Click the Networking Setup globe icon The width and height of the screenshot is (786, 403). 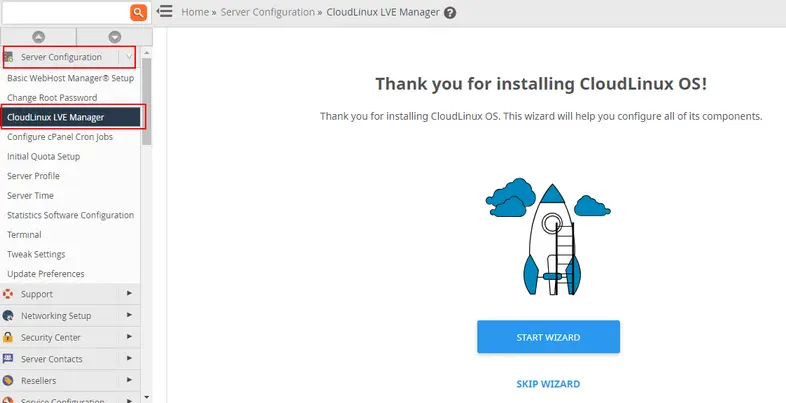[x=9, y=316]
